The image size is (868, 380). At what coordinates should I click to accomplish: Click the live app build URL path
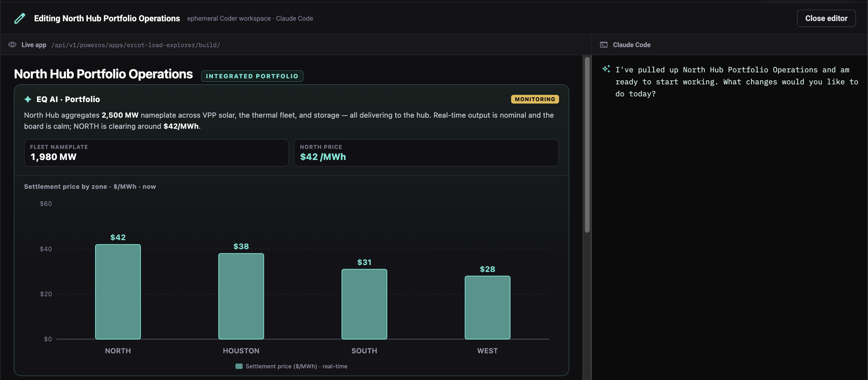[136, 45]
